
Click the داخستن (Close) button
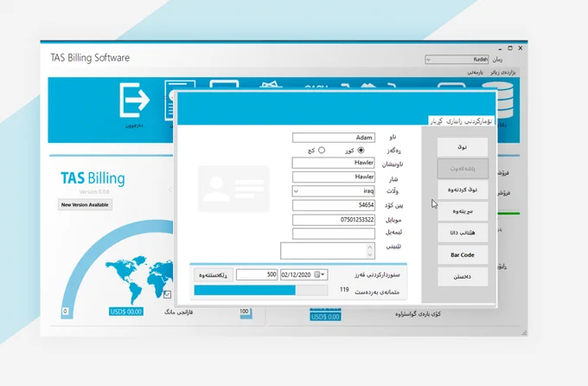(x=463, y=276)
